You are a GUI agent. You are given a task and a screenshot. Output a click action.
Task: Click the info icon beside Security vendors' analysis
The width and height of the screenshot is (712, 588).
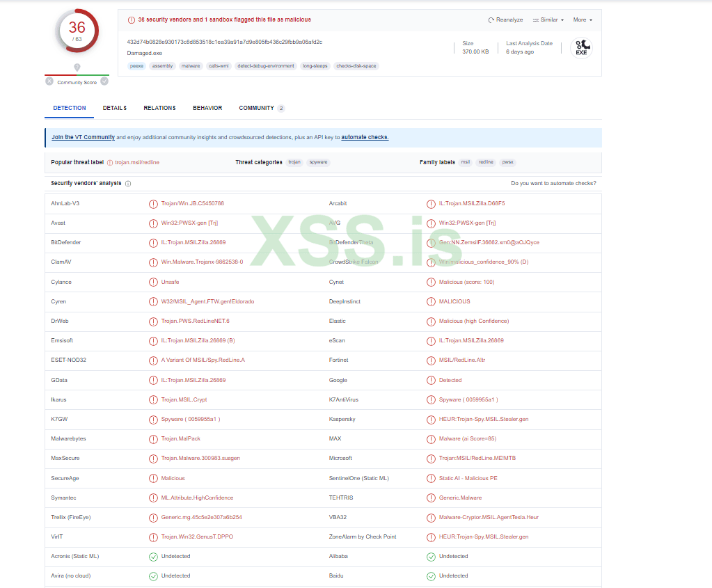[x=128, y=184]
